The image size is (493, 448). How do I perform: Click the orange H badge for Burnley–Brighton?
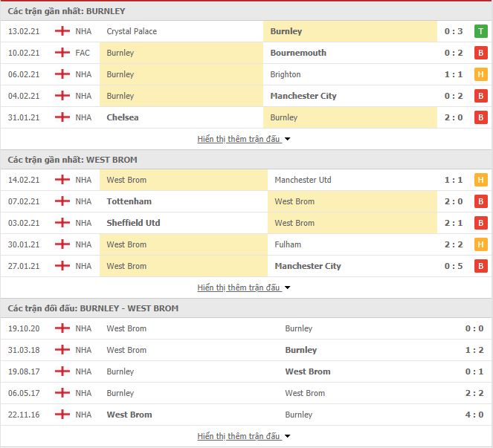480,74
